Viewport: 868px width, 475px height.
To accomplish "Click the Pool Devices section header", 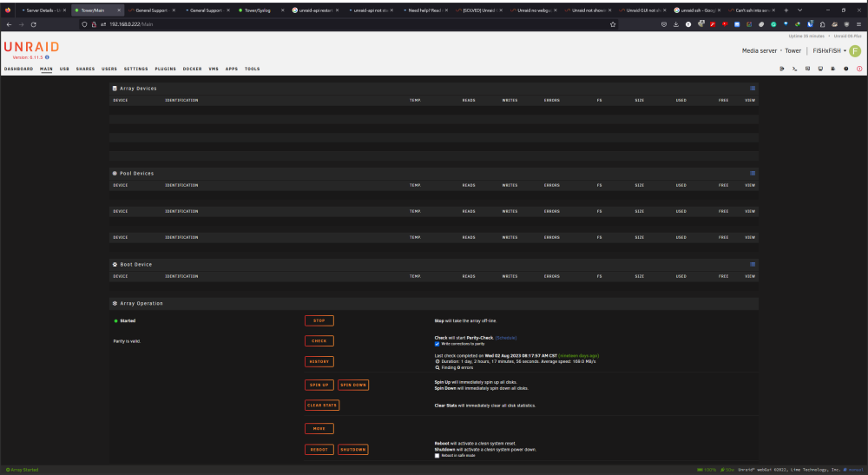I will tap(433, 174).
